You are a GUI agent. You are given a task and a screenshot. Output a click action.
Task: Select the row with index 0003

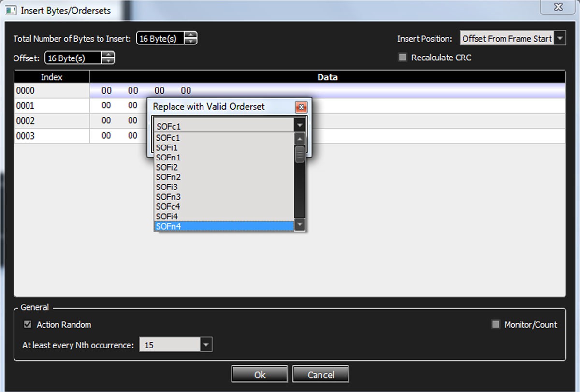click(290, 136)
